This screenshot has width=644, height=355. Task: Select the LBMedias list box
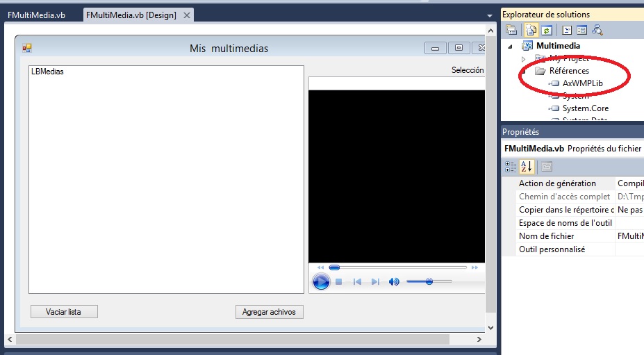click(x=166, y=179)
